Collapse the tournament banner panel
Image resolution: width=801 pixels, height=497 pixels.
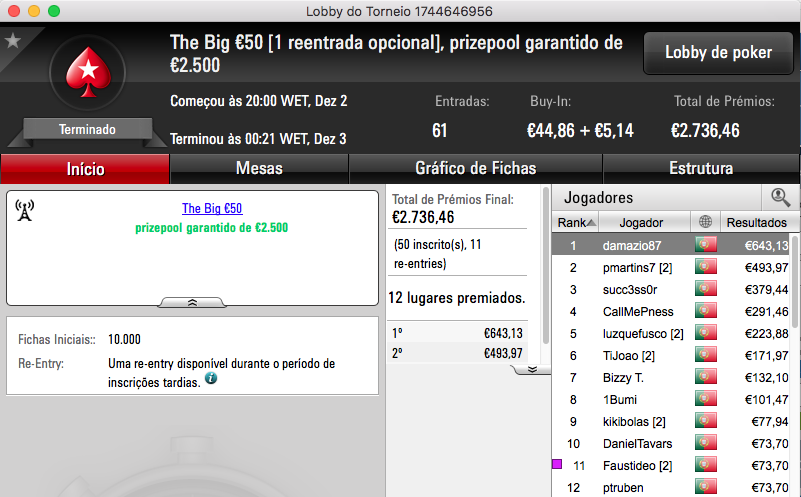(192, 302)
